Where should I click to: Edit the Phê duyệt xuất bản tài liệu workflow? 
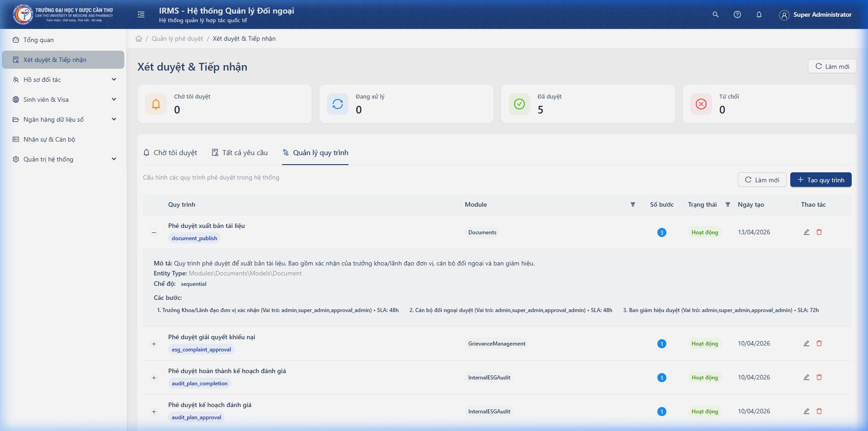pos(806,232)
